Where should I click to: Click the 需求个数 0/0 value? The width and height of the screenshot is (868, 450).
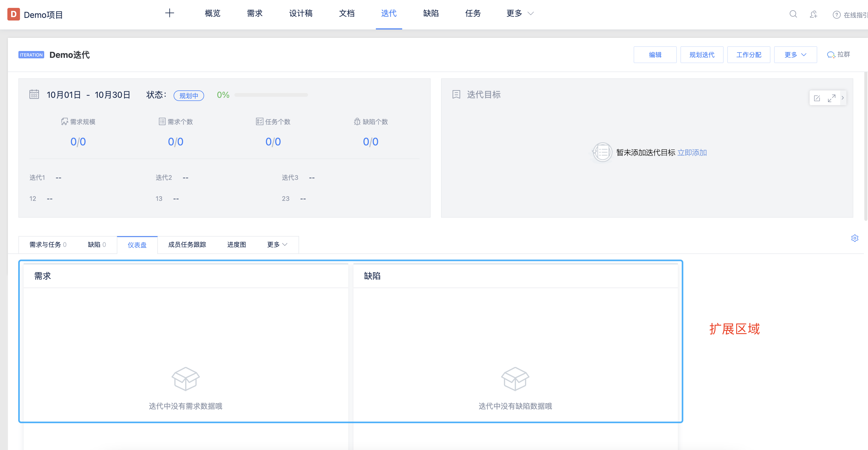point(175,141)
